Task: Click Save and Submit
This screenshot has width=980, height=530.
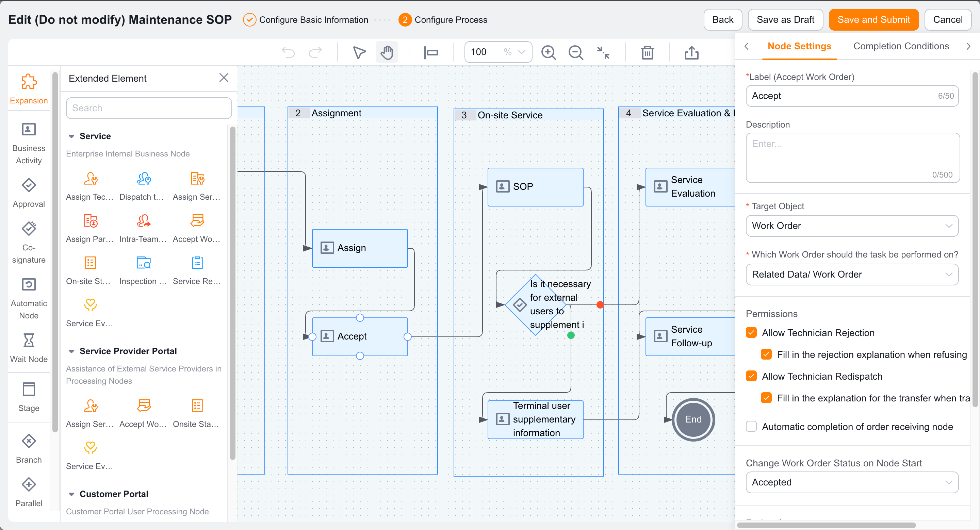Action: coord(873,20)
